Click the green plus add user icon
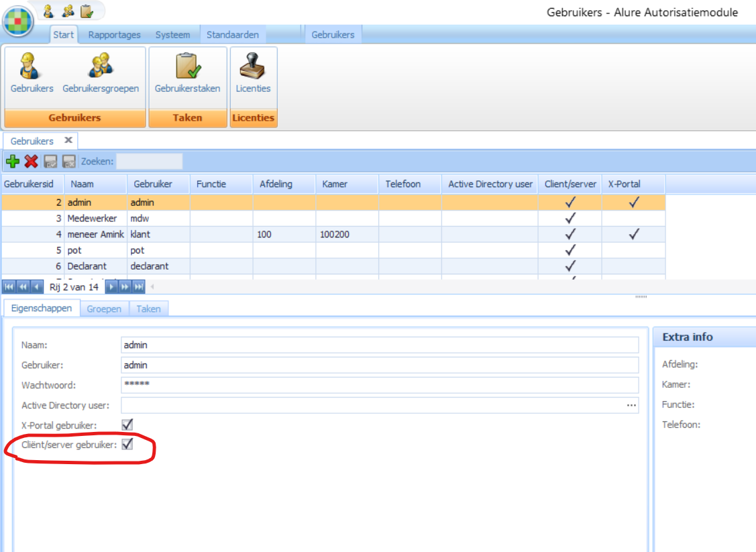 12,161
